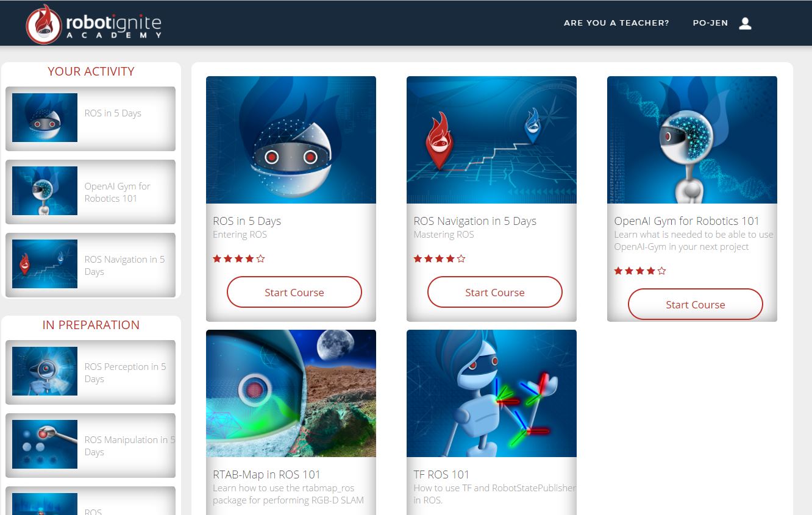
Task: Click the IN PREPARATION heading
Action: click(91, 325)
